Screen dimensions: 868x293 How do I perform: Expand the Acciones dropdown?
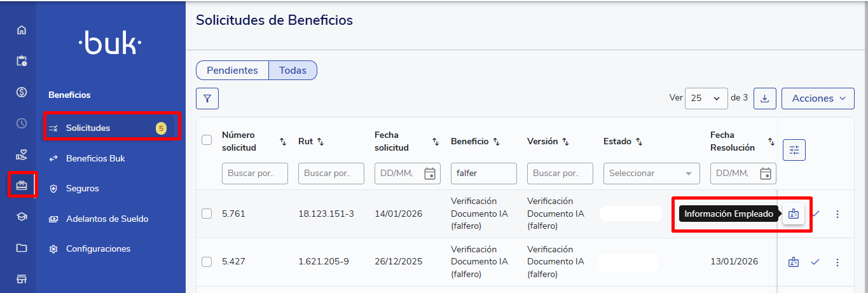[x=817, y=99]
